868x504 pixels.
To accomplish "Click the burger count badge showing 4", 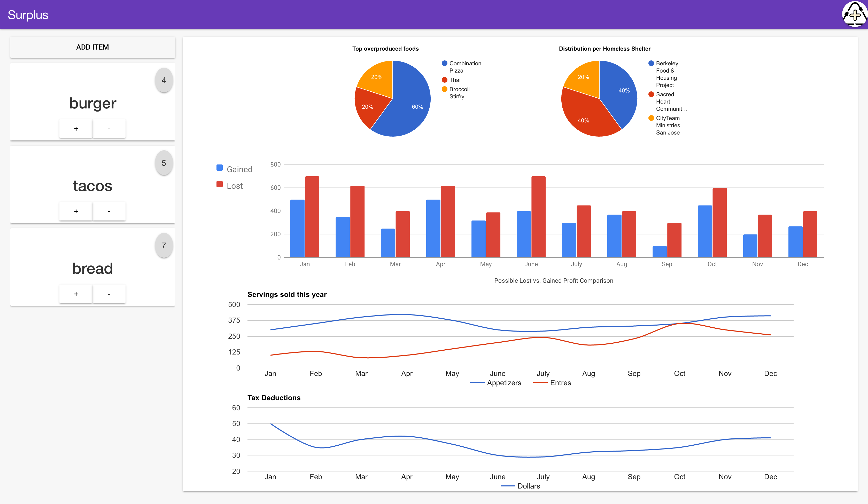I will (x=164, y=80).
